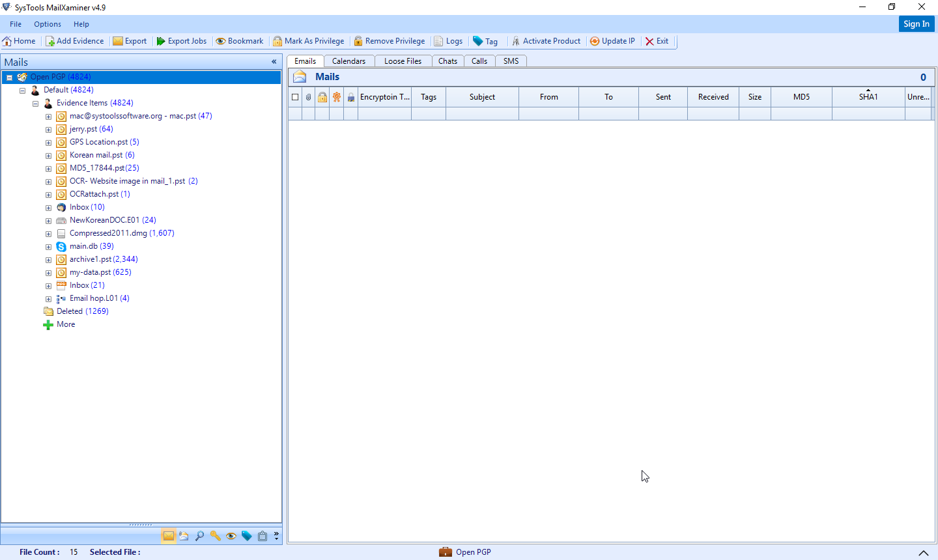The image size is (938, 560).
Task: Click the briefcase icon in status bar
Action: coord(446,552)
